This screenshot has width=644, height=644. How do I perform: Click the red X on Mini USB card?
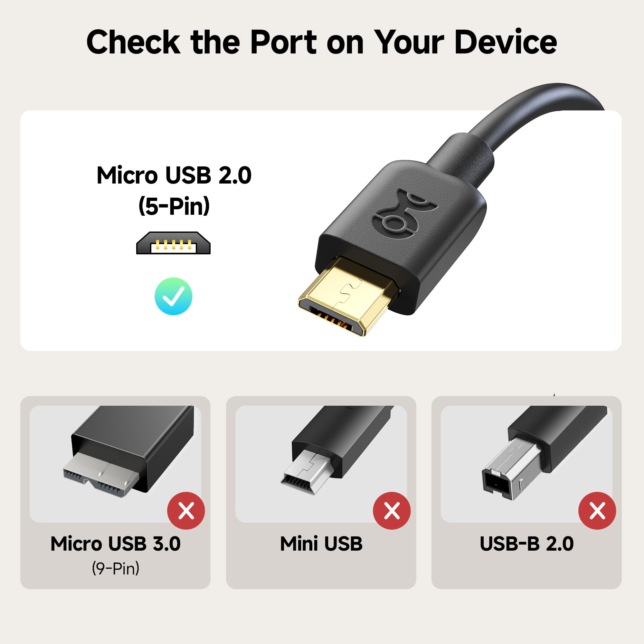point(392,511)
